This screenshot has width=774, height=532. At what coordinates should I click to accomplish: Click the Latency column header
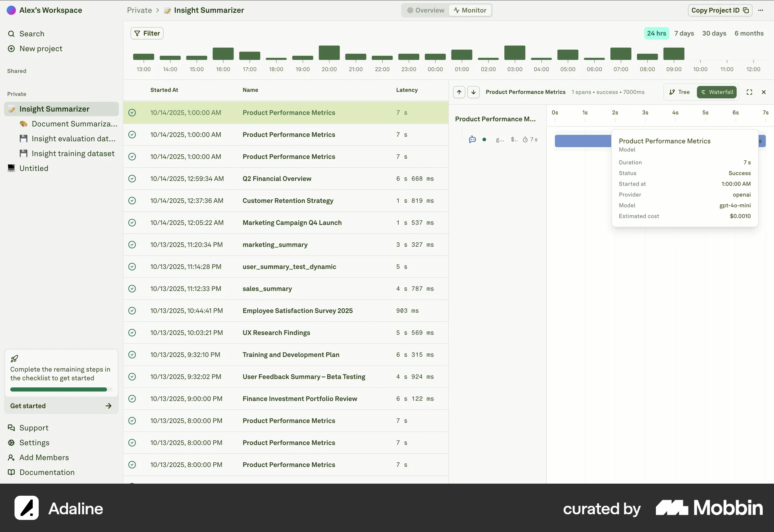(407, 90)
